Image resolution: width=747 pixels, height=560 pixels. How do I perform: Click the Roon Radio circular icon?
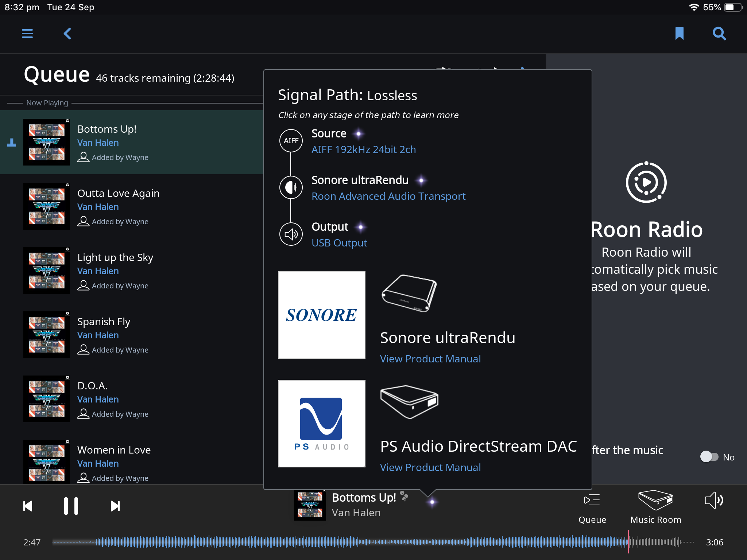pos(646,182)
